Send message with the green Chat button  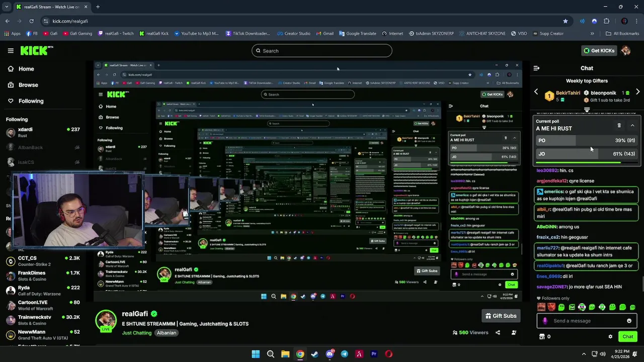tap(628, 337)
